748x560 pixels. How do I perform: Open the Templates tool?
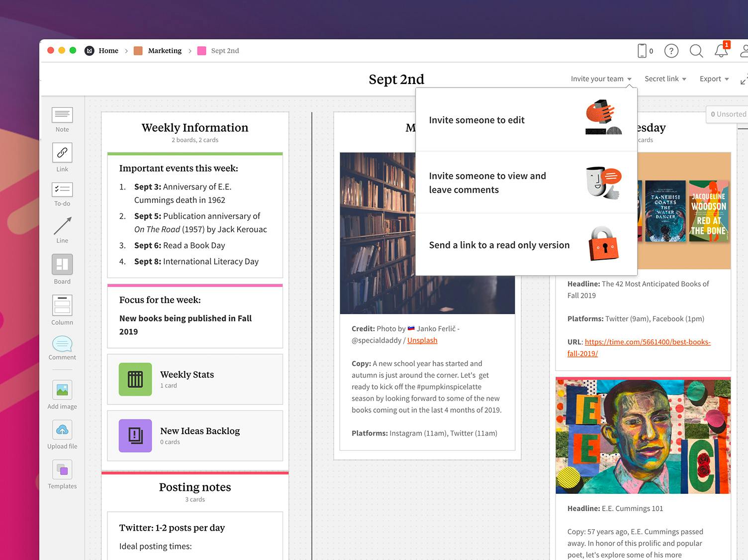(62, 474)
